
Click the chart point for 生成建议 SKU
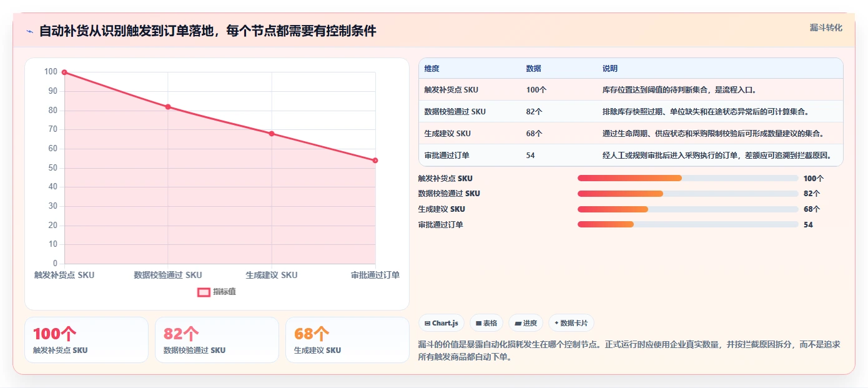click(272, 134)
